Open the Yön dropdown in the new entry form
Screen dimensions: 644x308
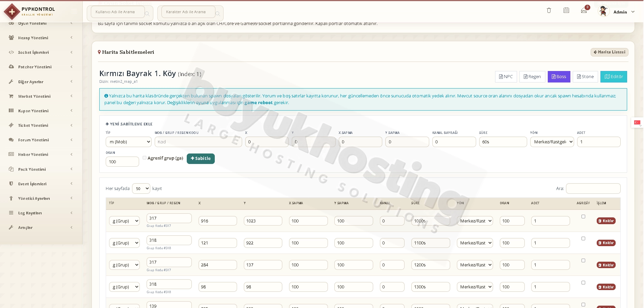(552, 142)
